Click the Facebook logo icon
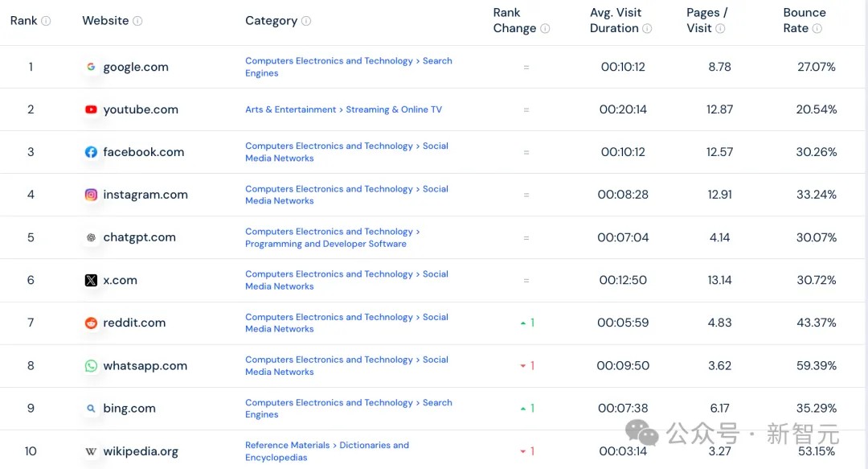 pos(91,152)
